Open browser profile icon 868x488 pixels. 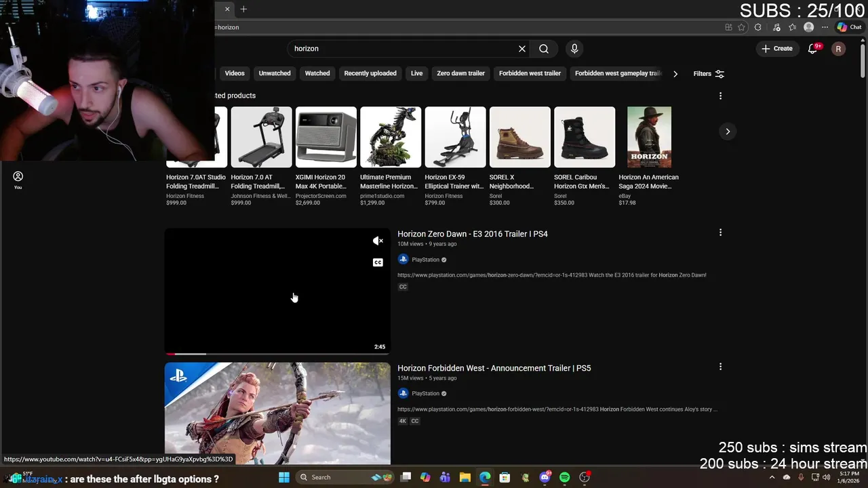pyautogui.click(x=808, y=27)
